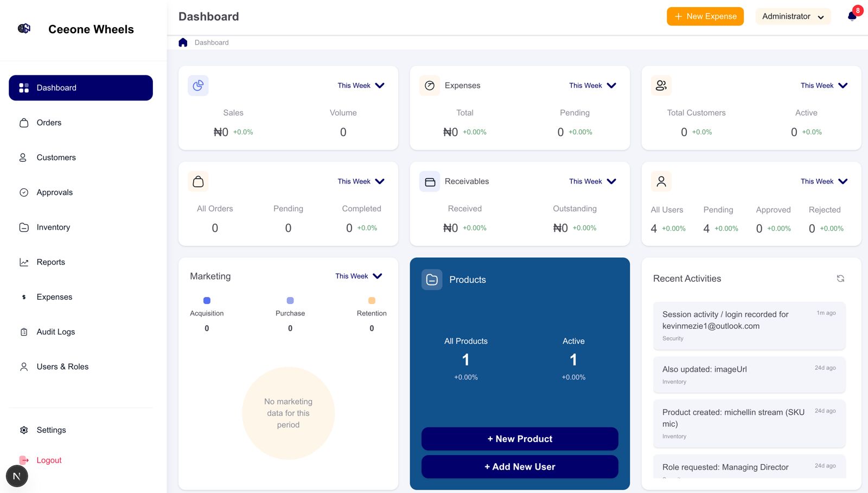
Task: Click the 'Ceeone Wheels' brand title
Action: (91, 29)
